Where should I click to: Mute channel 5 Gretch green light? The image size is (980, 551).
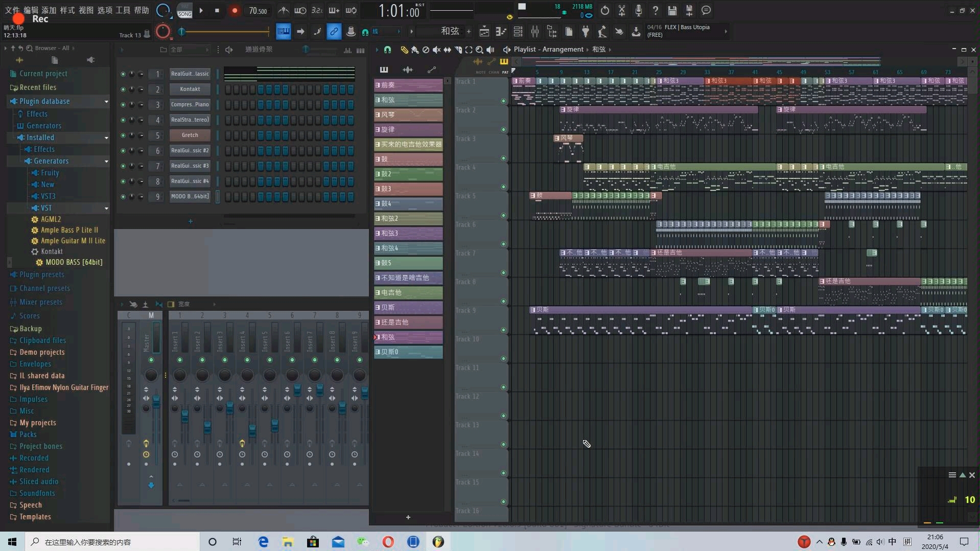[x=123, y=135]
